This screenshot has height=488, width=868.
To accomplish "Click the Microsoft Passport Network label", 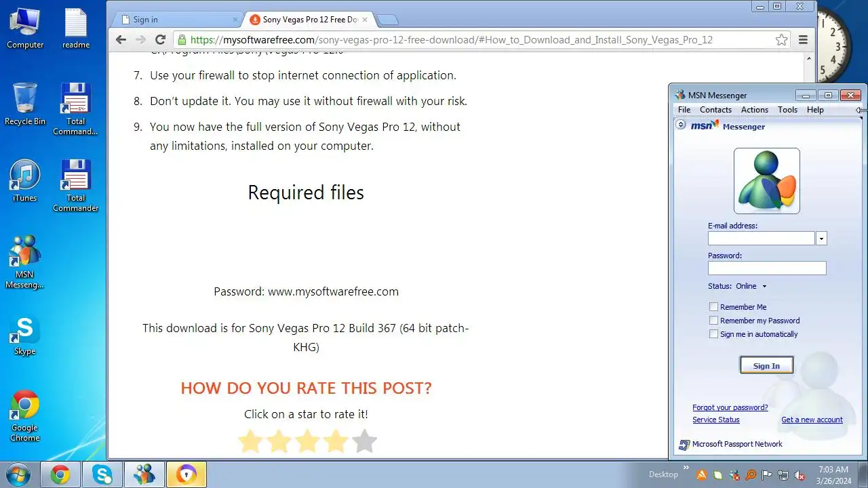I will pos(737,444).
